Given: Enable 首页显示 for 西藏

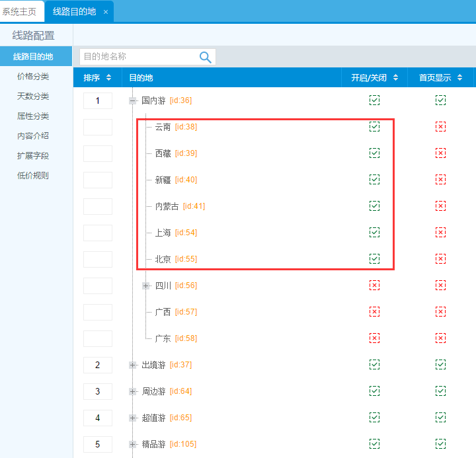Looking at the screenshot, I should click(x=440, y=153).
